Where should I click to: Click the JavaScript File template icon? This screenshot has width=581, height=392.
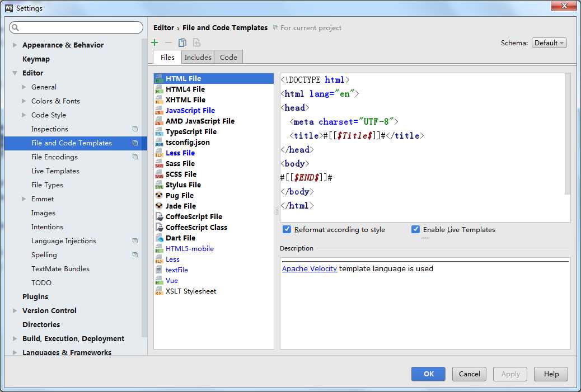tap(159, 110)
